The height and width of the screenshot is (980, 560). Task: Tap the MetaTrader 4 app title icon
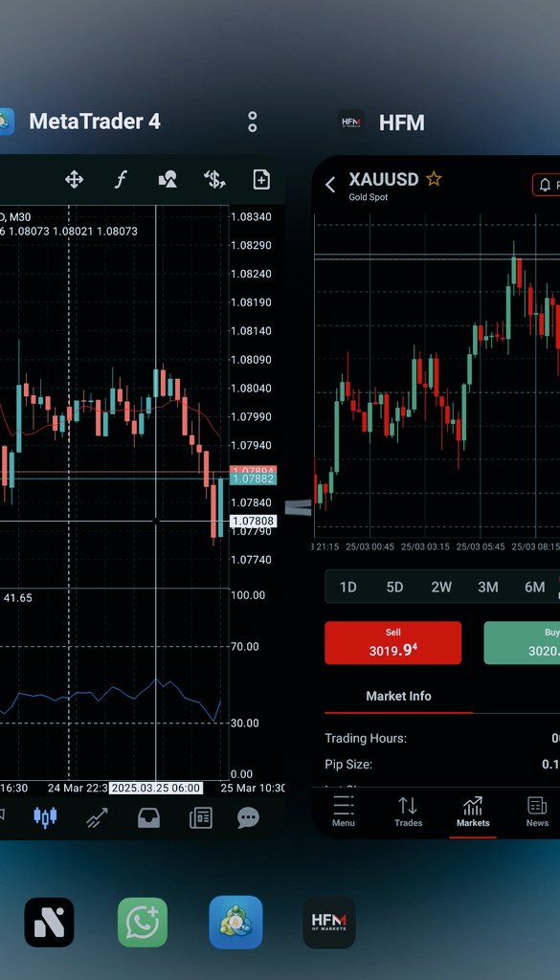click(x=5, y=122)
